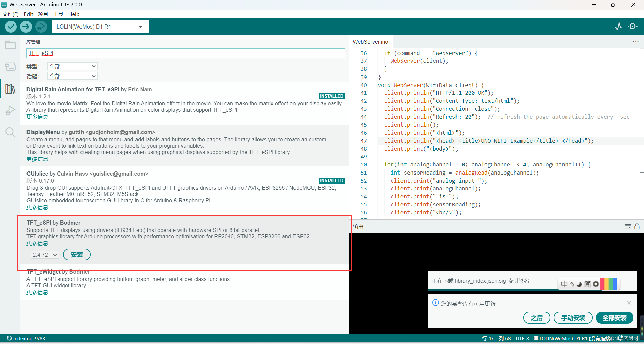Open the 工具 menu
The image size is (644, 344).
click(x=58, y=14)
